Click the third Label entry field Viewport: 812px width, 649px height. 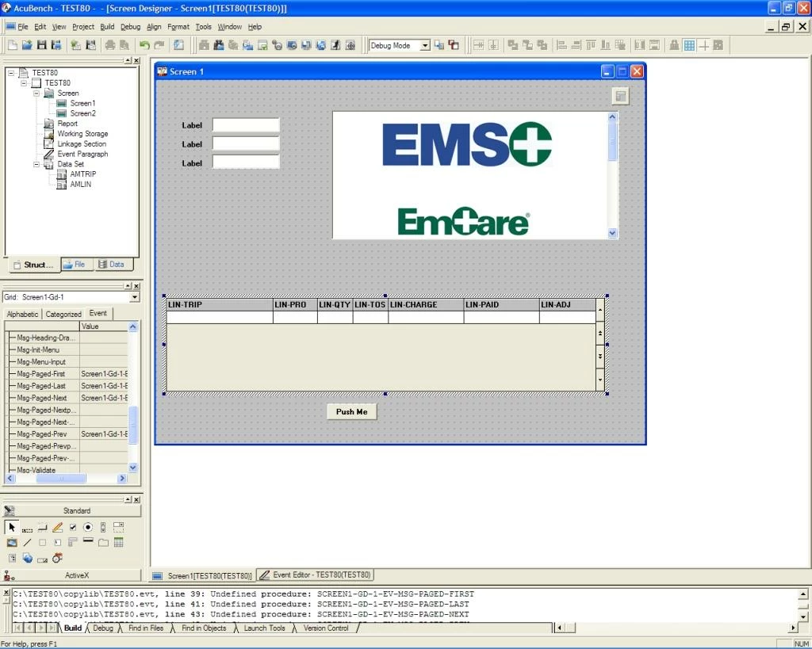(246, 162)
